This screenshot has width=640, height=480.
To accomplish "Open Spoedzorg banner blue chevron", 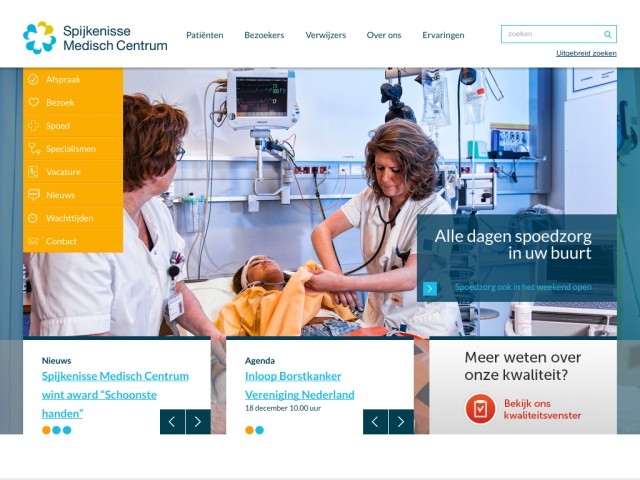I will (430, 289).
